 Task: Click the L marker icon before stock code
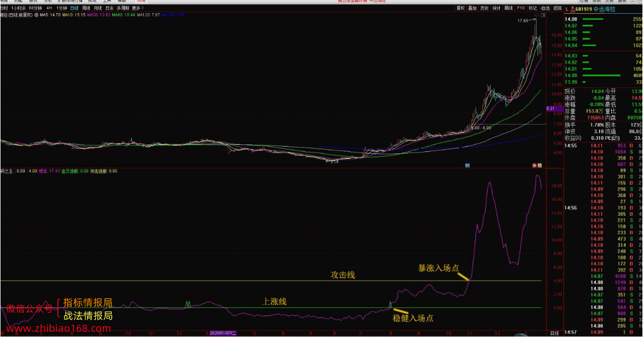(x=568, y=9)
